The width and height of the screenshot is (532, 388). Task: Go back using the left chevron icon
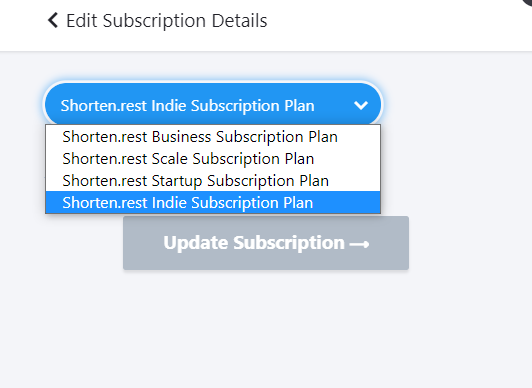tap(53, 20)
